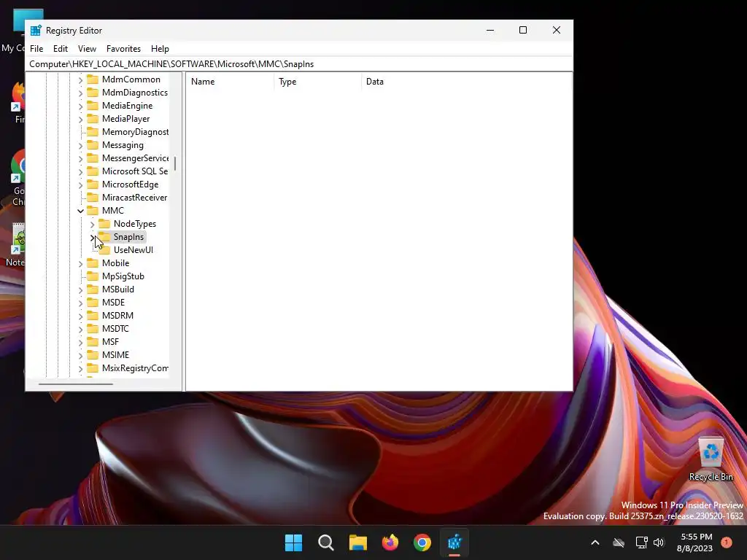Open the network tray icon

[642, 542]
